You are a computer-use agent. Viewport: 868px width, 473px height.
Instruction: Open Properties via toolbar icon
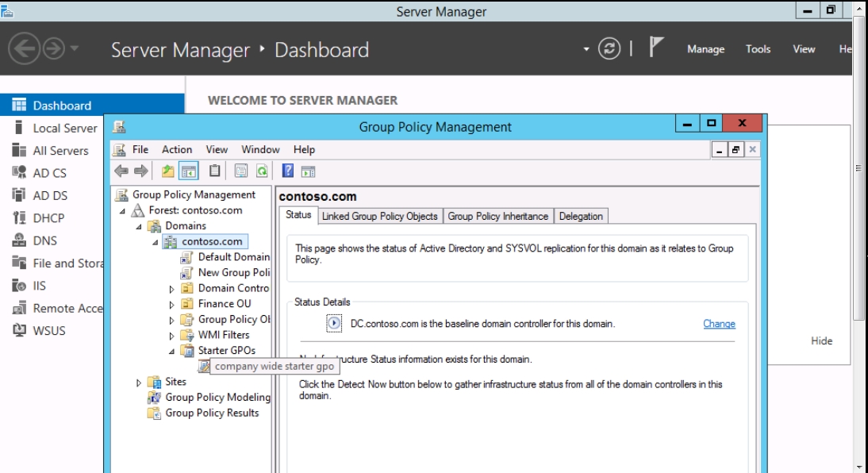241,171
